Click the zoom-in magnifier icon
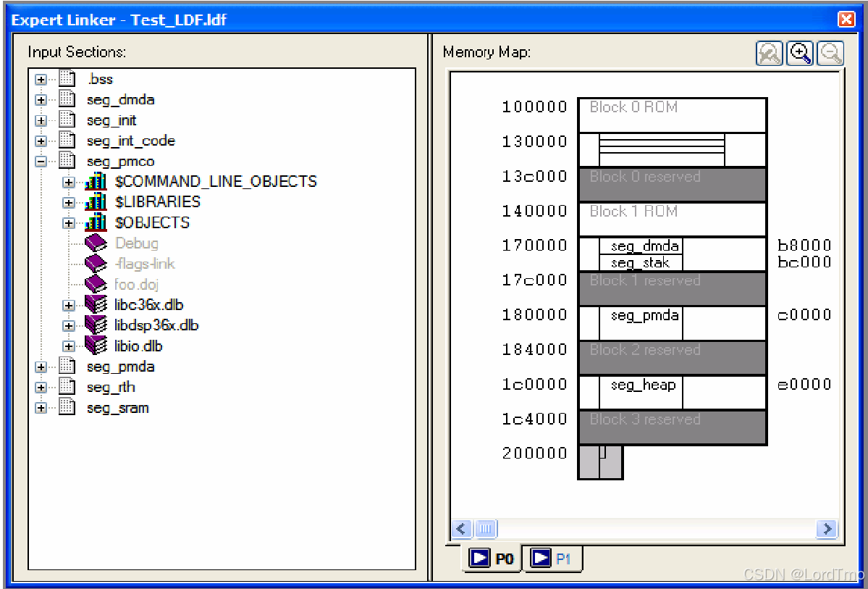 [x=800, y=53]
